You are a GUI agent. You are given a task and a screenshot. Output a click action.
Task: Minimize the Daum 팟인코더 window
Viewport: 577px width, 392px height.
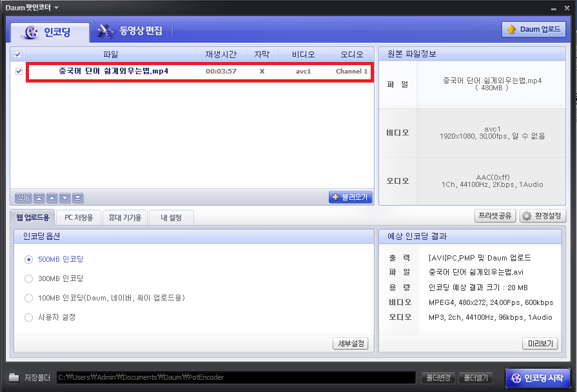pos(554,8)
